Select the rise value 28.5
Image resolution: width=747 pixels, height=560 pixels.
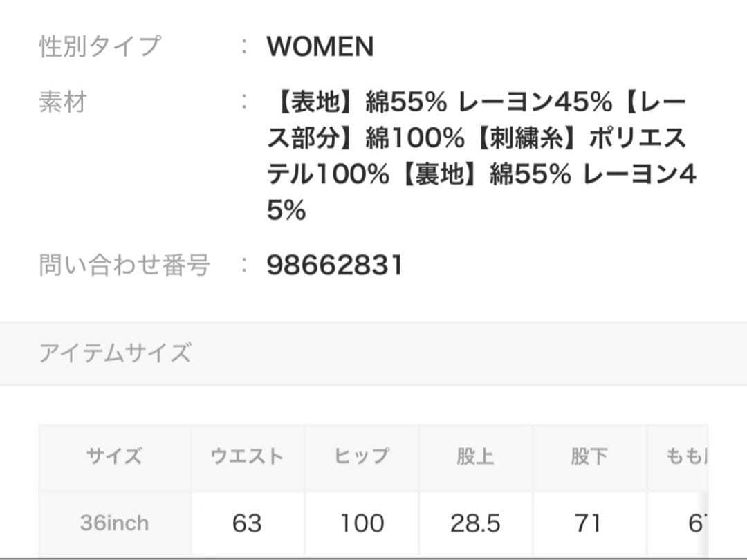475,523
